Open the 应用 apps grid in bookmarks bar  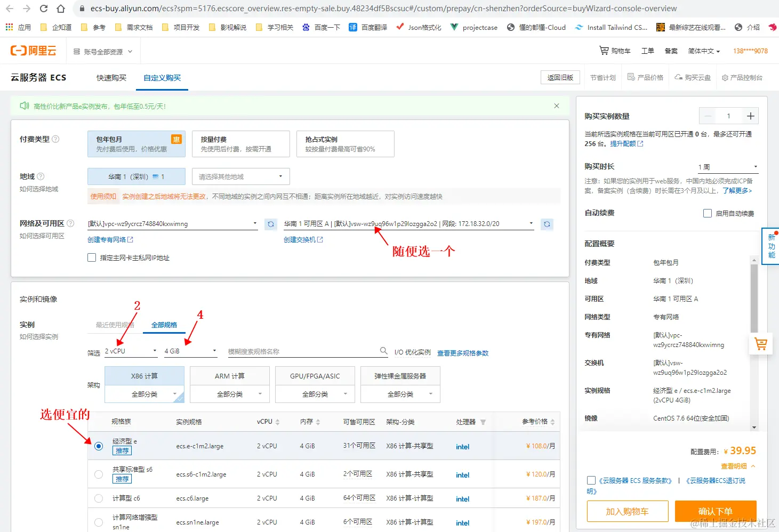point(18,27)
